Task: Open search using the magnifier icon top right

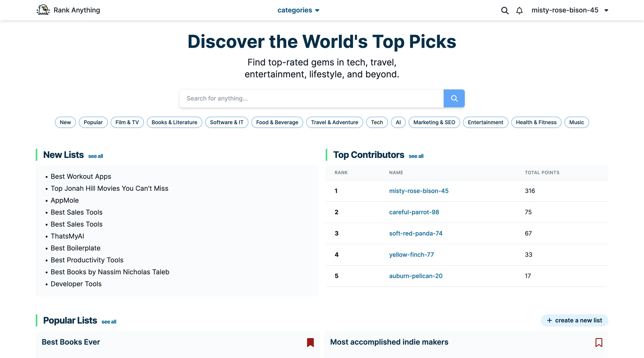Action: point(505,10)
